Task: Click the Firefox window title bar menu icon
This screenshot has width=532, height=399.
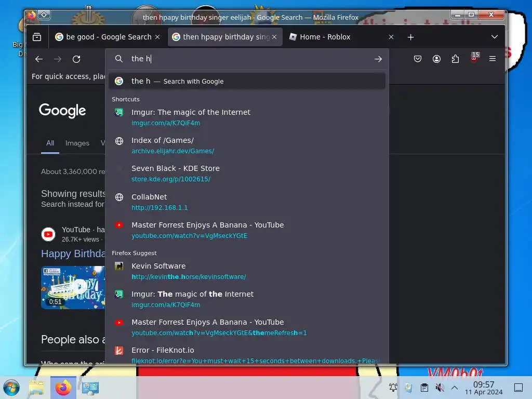Action: pos(32,15)
